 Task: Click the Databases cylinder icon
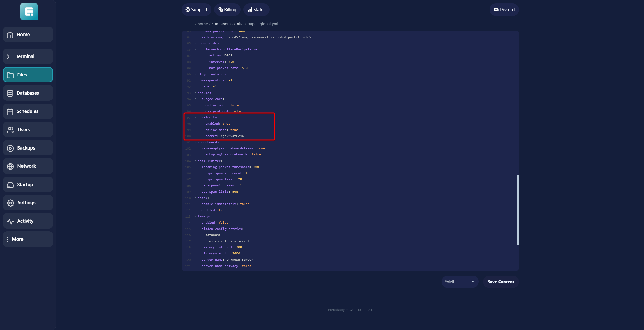(10, 93)
